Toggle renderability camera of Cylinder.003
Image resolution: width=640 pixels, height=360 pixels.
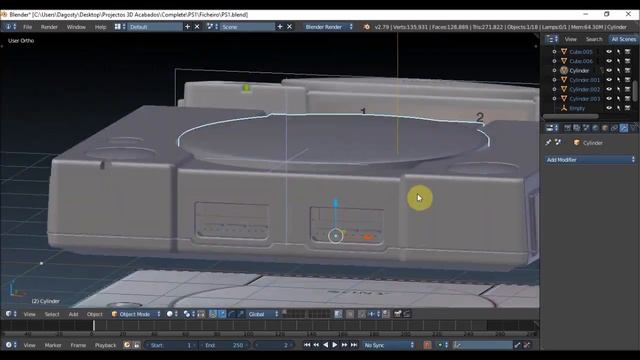pyautogui.click(x=628, y=99)
